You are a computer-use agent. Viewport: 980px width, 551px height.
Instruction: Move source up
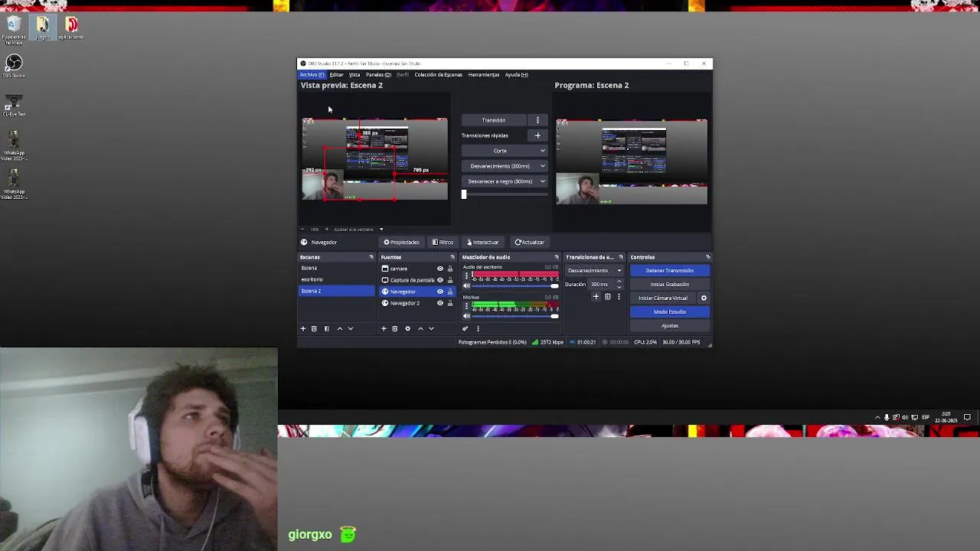(x=420, y=328)
